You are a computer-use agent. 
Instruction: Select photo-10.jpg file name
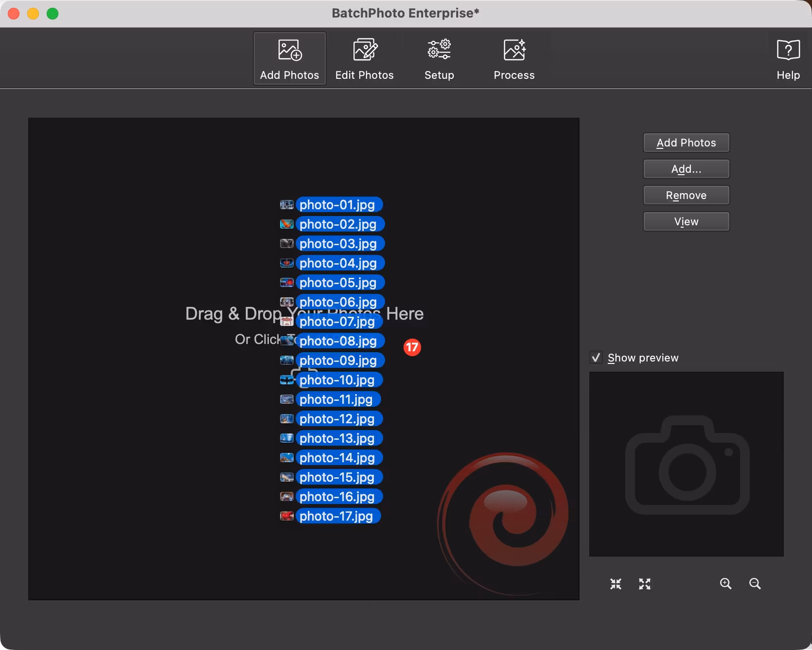[x=339, y=380]
